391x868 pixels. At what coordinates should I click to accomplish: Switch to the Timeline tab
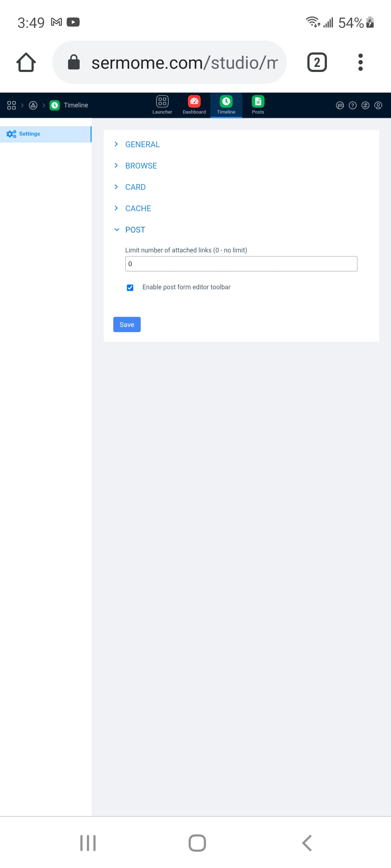(226, 105)
